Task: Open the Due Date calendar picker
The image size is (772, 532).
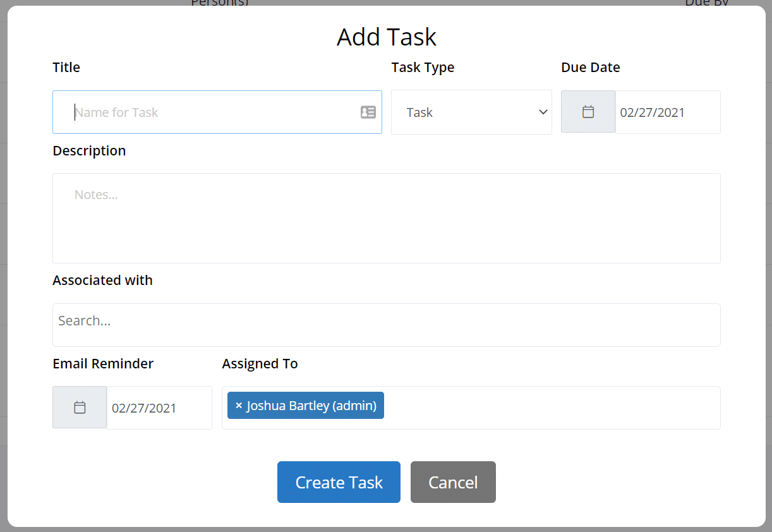Action: pos(588,112)
